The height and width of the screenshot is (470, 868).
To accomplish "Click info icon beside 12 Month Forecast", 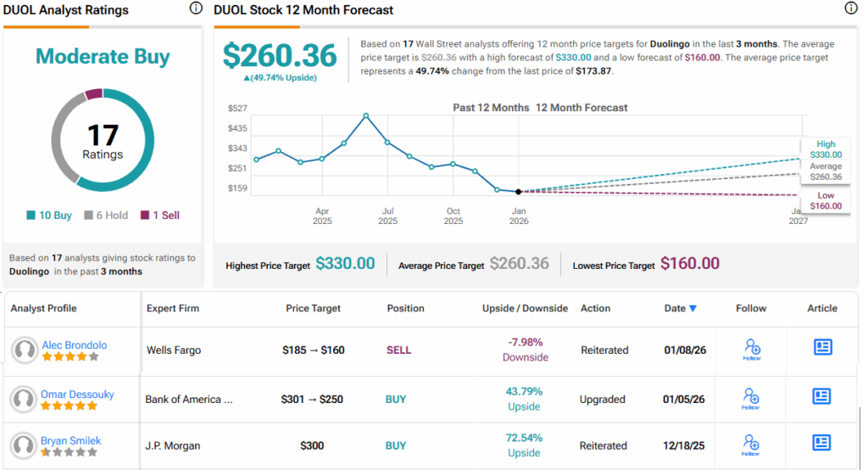I will 851,8.
